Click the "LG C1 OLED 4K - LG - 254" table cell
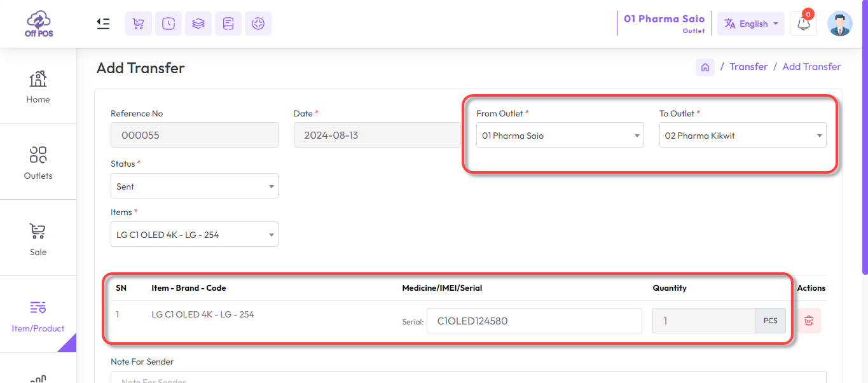Screen dimensions: 868x383 203,314
